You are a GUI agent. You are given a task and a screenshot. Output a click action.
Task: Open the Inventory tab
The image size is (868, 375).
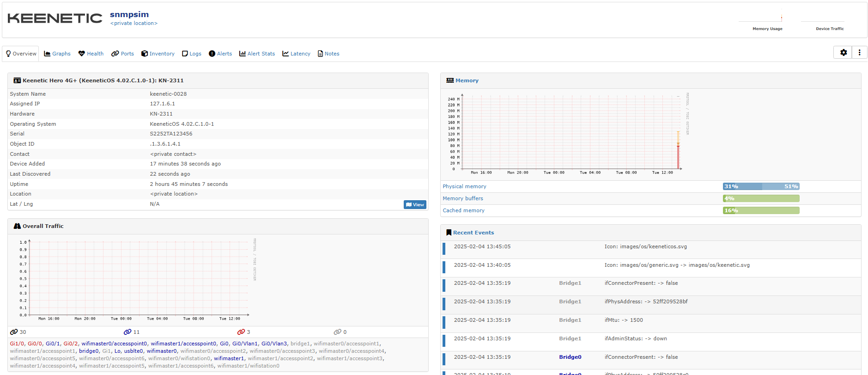pos(158,54)
